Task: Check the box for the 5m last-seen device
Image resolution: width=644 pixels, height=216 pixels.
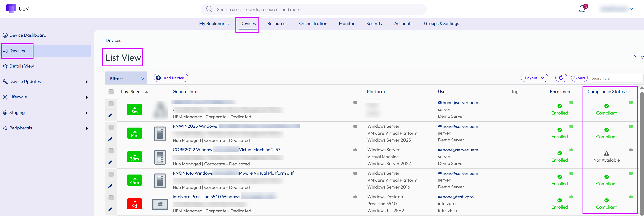Action: (x=111, y=104)
